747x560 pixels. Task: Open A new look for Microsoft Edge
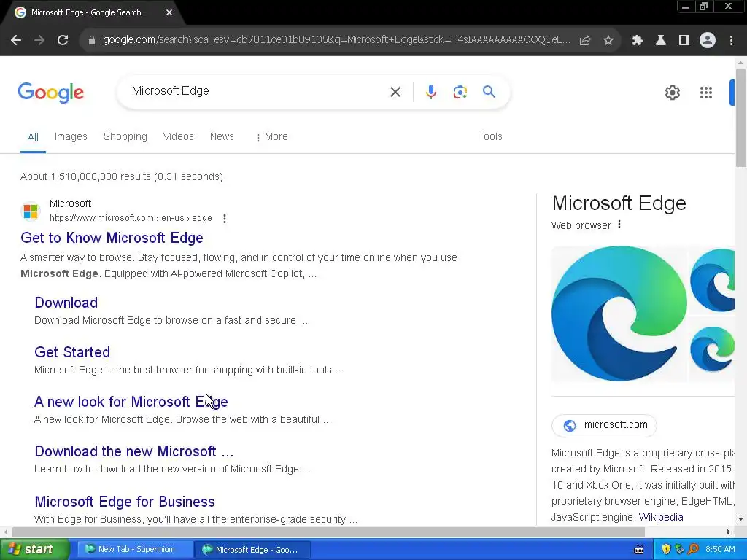131,402
